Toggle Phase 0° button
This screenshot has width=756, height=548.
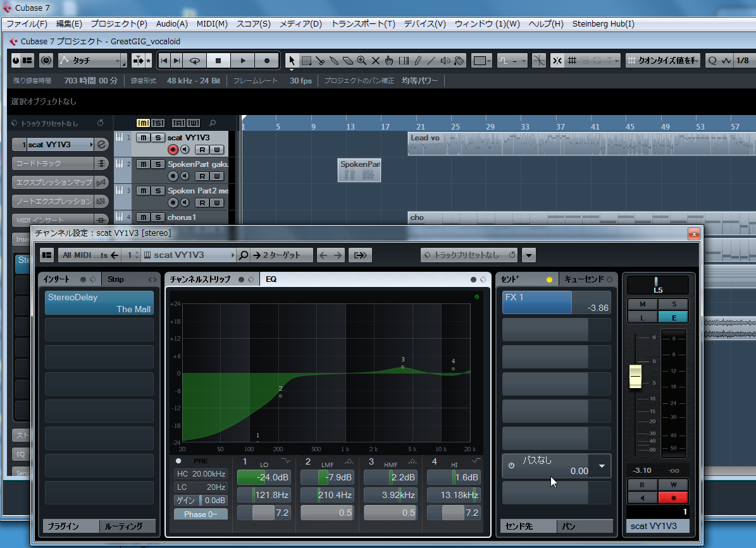point(201,515)
